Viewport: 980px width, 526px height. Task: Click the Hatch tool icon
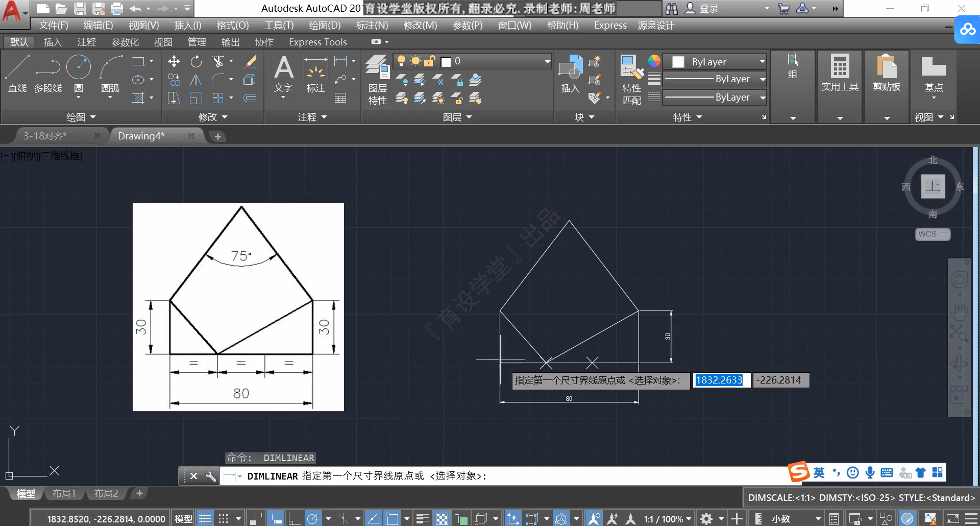click(138, 98)
